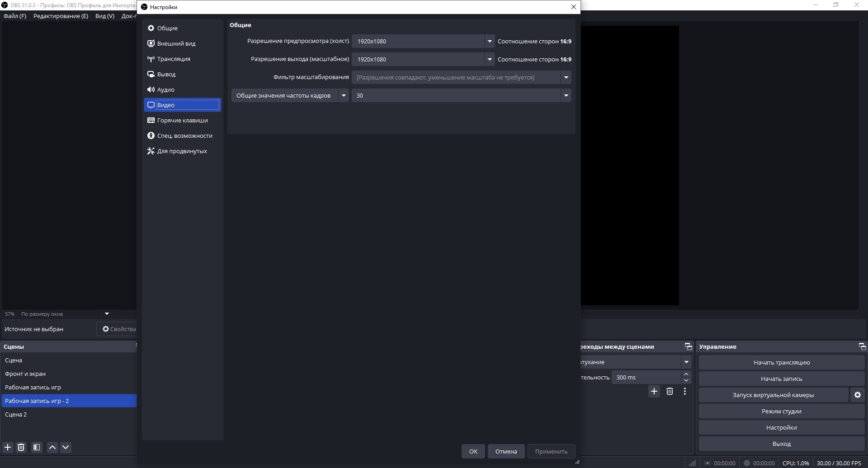This screenshot has width=868, height=468.
Task: Increase transition duration with up stepper
Action: pyautogui.click(x=686, y=374)
